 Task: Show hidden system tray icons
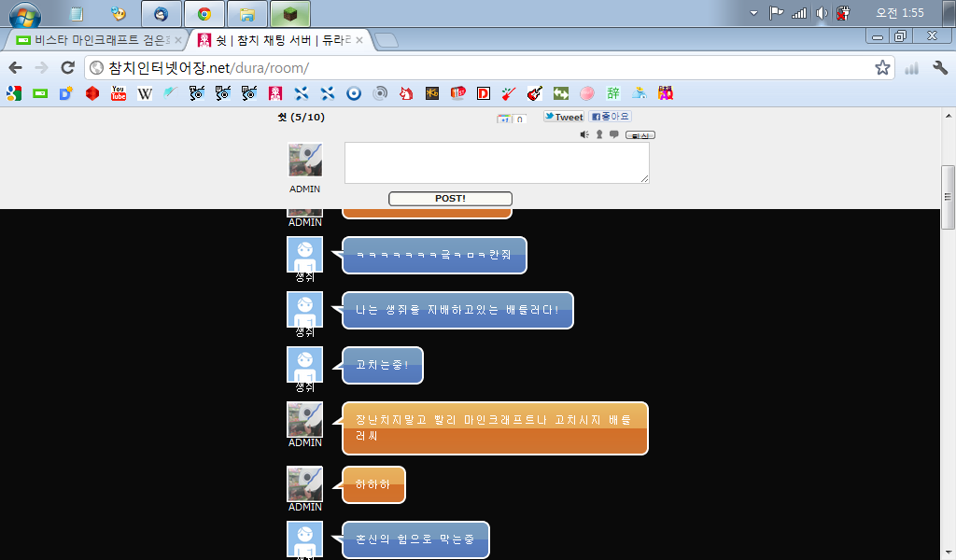[x=754, y=13]
